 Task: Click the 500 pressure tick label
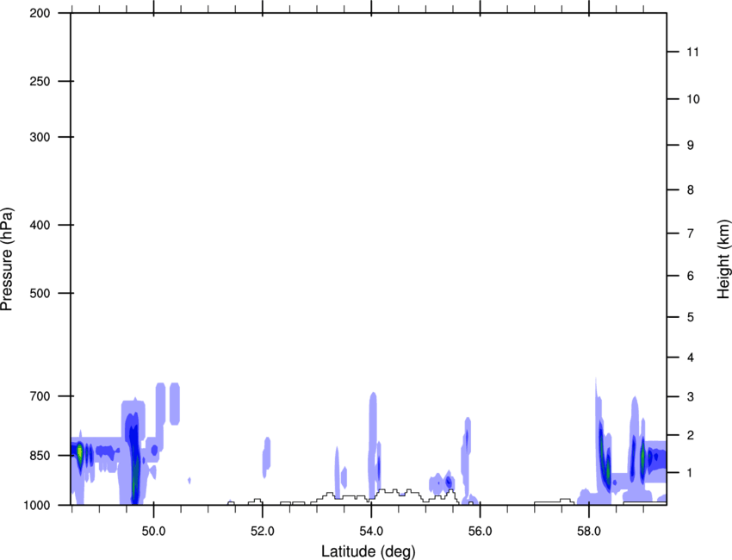coord(40,293)
